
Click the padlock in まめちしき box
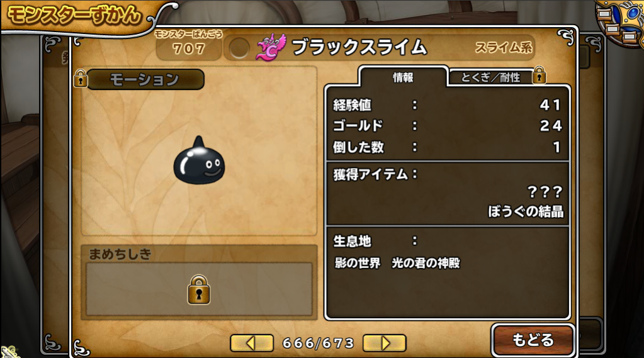click(199, 290)
